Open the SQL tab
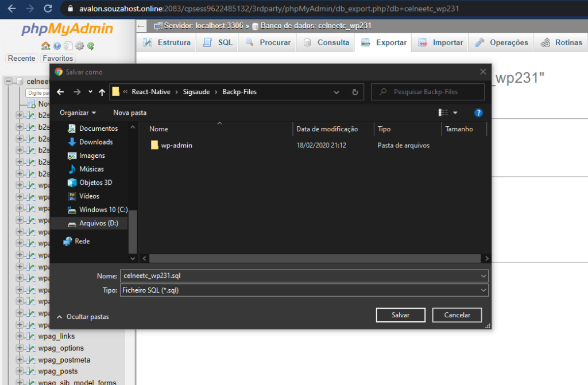This screenshot has height=385, width=588. 218,42
